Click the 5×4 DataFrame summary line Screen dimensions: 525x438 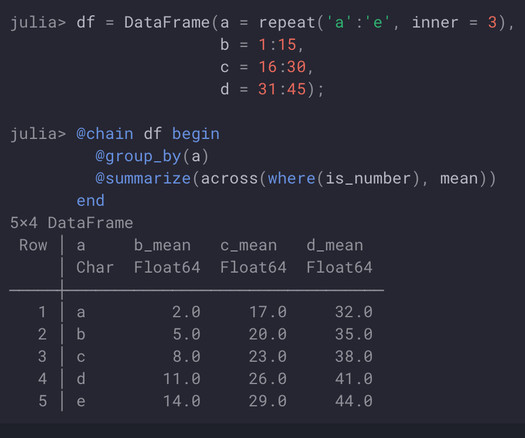[x=71, y=223]
